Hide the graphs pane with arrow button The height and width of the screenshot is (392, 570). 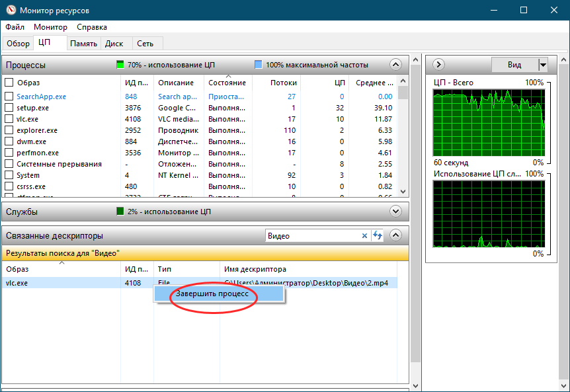tap(438, 65)
